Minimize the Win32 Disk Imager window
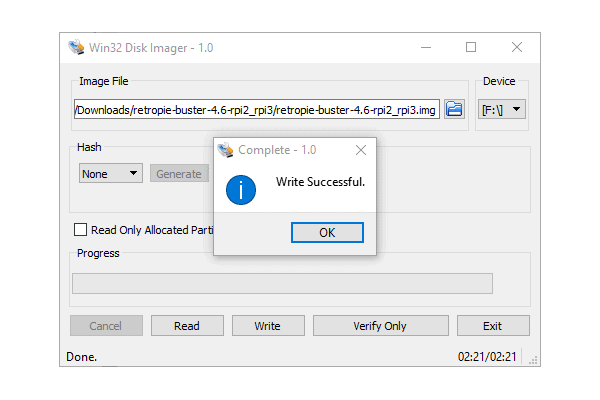The height and width of the screenshot is (400, 600). pos(426,47)
